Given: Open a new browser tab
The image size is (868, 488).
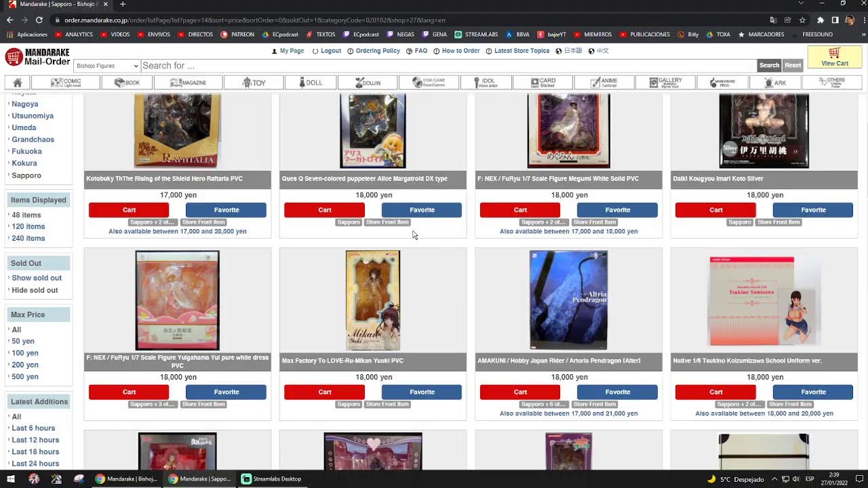Looking at the screenshot, I should click(123, 4).
